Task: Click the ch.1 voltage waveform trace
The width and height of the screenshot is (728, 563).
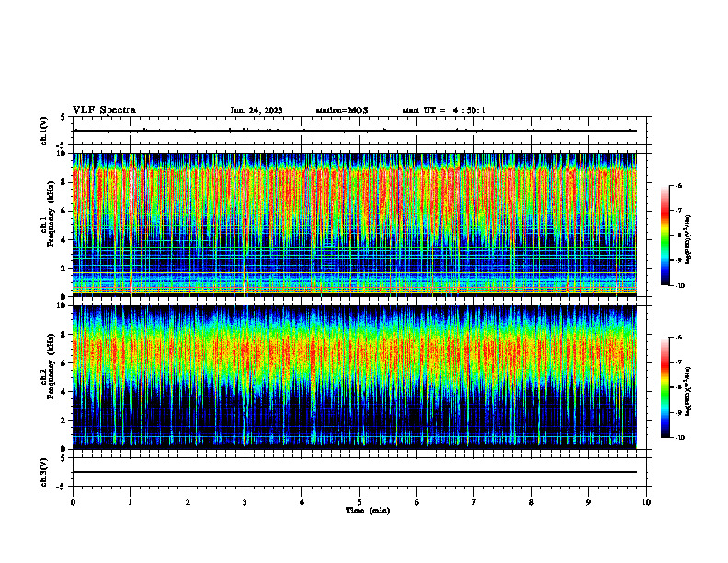Action: [355, 131]
